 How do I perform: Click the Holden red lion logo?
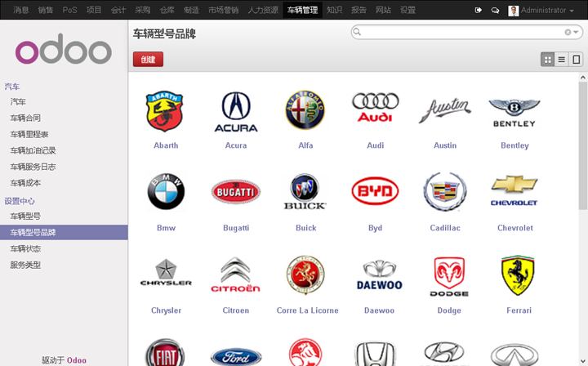(x=305, y=352)
